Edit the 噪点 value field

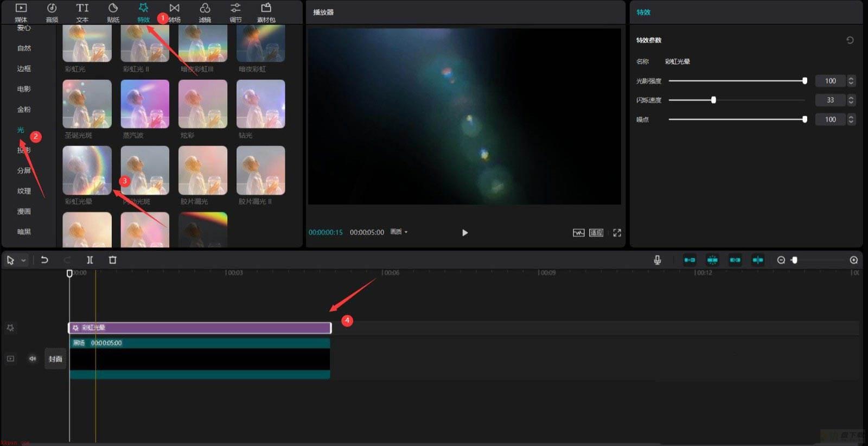[x=831, y=119]
